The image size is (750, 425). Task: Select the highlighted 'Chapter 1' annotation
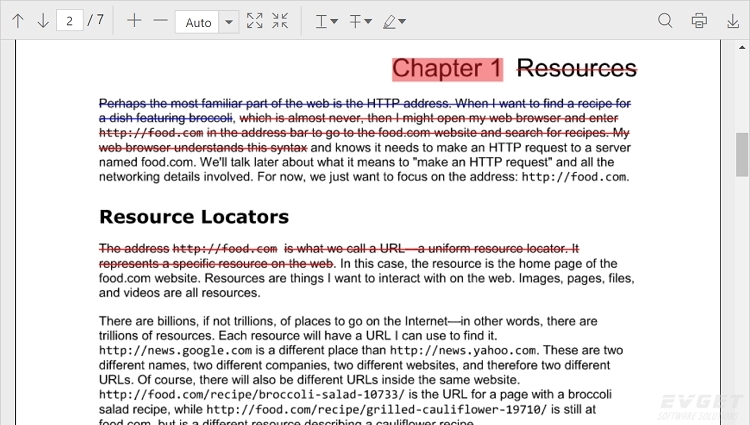tap(447, 68)
